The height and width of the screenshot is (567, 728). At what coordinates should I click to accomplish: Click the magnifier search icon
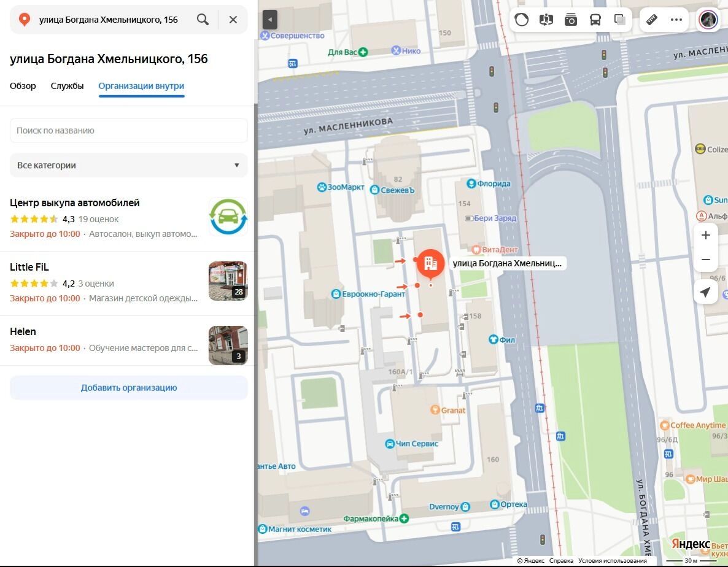click(x=203, y=20)
